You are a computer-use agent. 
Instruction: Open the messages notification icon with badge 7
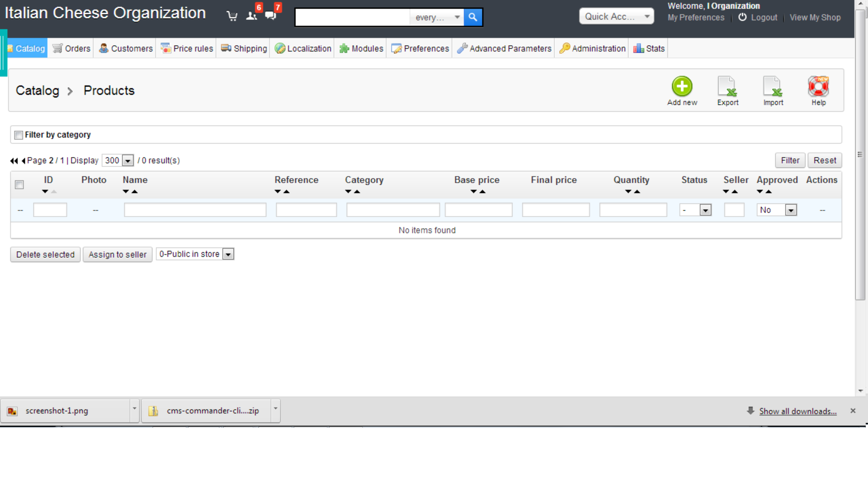pos(271,16)
